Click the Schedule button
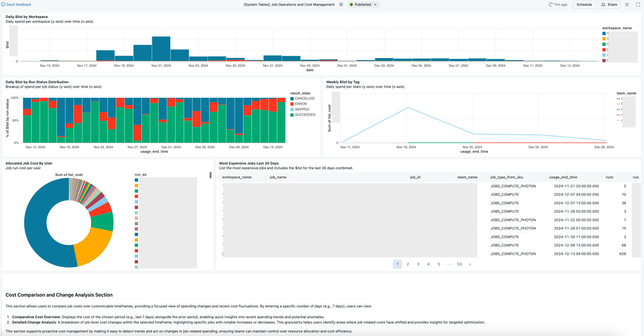 pos(584,5)
